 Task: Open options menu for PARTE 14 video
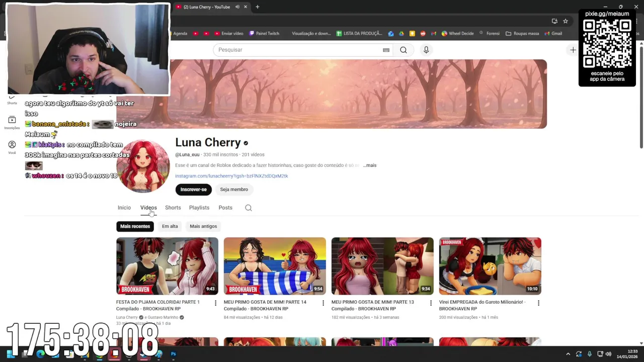(323, 303)
